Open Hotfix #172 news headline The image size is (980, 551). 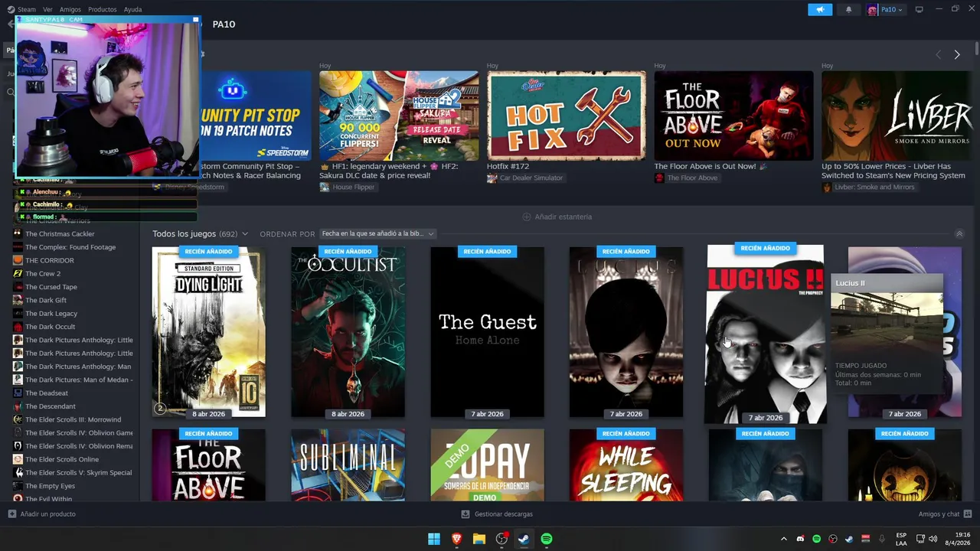pos(508,166)
